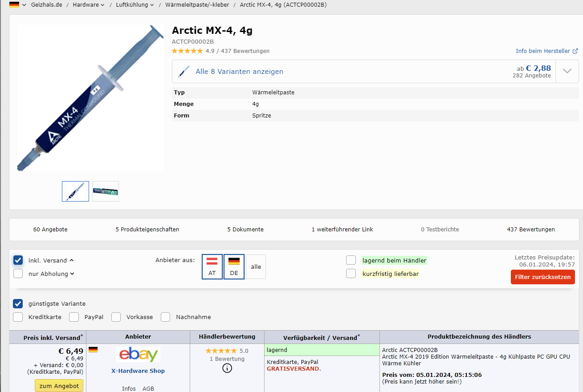Expand the country dropdown chevron beside flag
This screenshot has width=583, height=392.
(x=24, y=5)
